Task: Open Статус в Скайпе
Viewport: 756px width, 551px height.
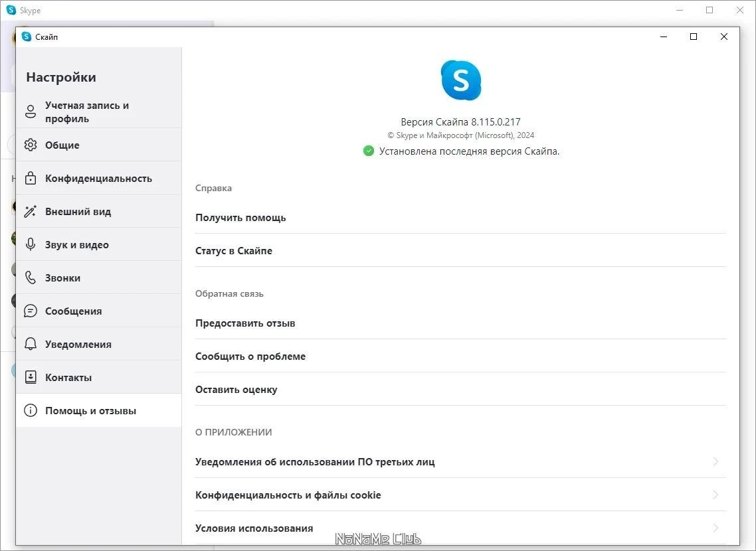Action: pos(460,251)
